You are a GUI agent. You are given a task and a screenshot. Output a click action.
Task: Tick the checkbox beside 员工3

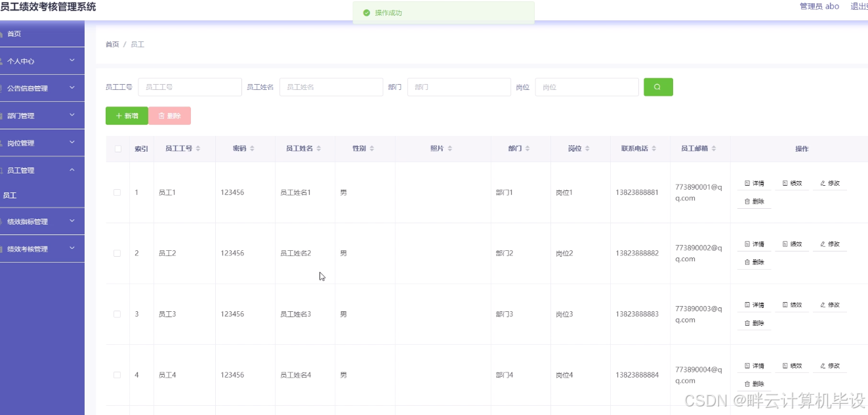tap(117, 314)
